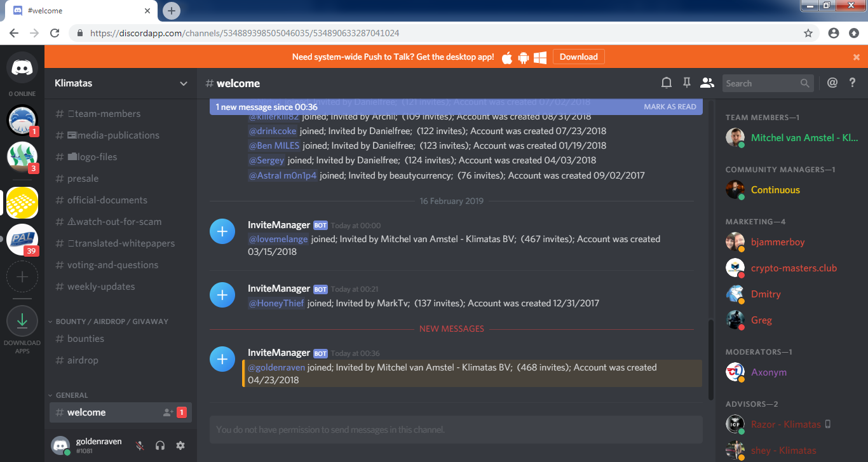The height and width of the screenshot is (462, 868).
Task: Open the logo-files channel
Action: (x=121, y=157)
